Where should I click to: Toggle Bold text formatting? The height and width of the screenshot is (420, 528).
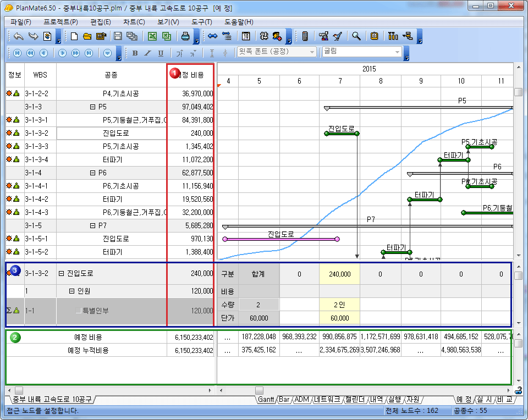(135, 53)
